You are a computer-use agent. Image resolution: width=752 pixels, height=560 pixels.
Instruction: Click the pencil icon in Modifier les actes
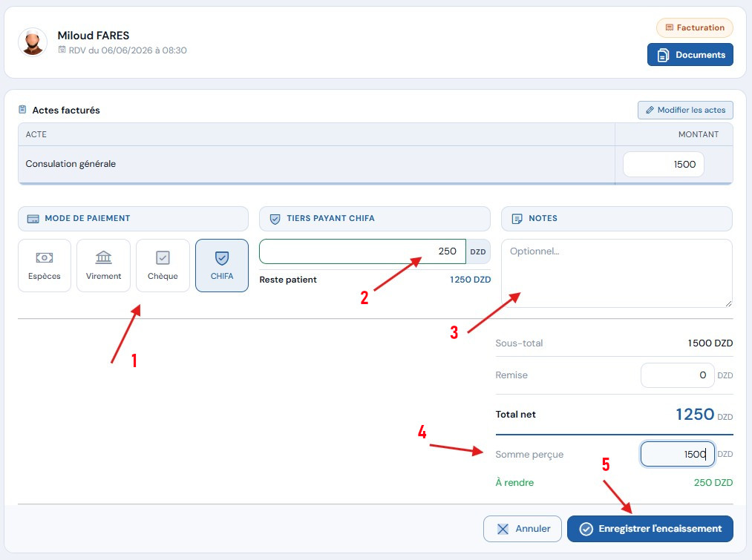[x=650, y=111]
